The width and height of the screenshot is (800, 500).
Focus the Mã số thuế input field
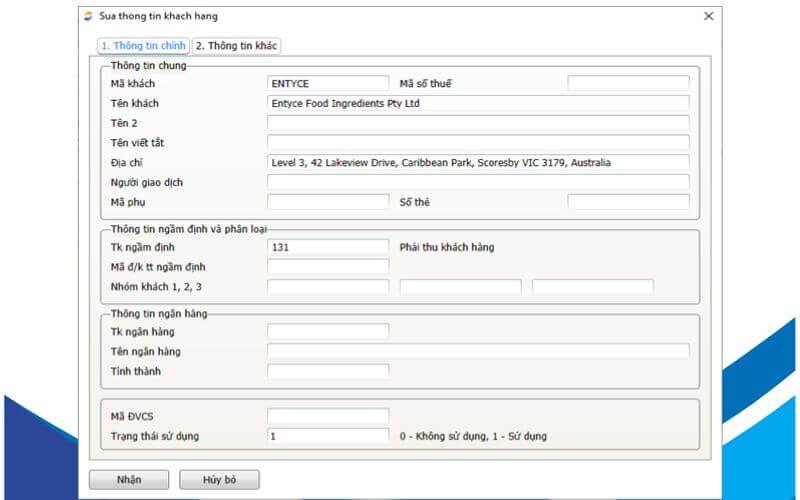click(x=628, y=84)
